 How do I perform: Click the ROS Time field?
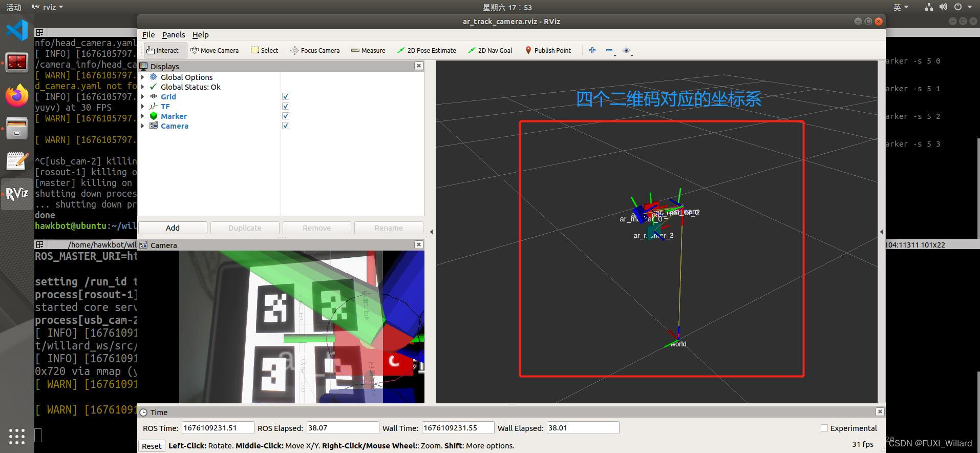218,428
